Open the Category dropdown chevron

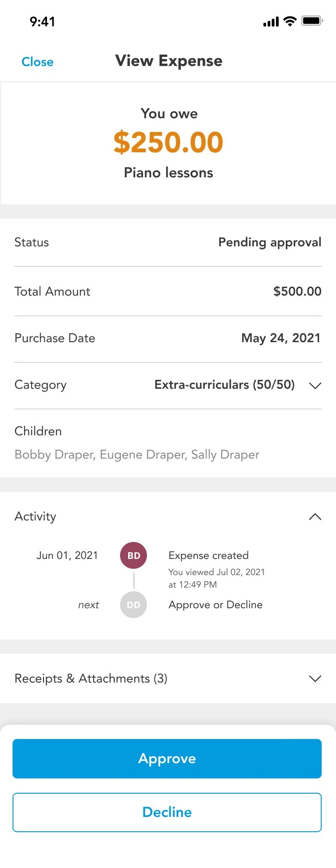pos(315,385)
